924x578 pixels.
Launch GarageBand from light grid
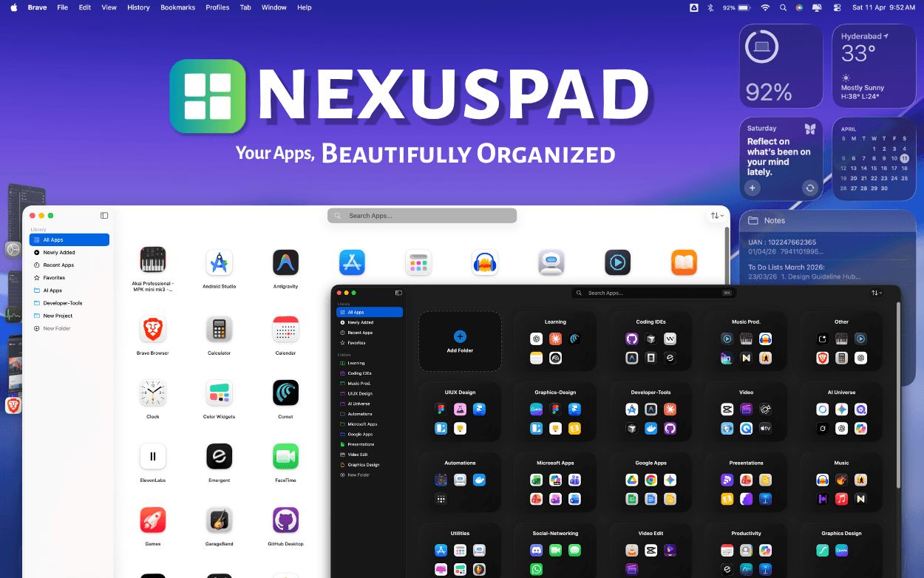[219, 520]
